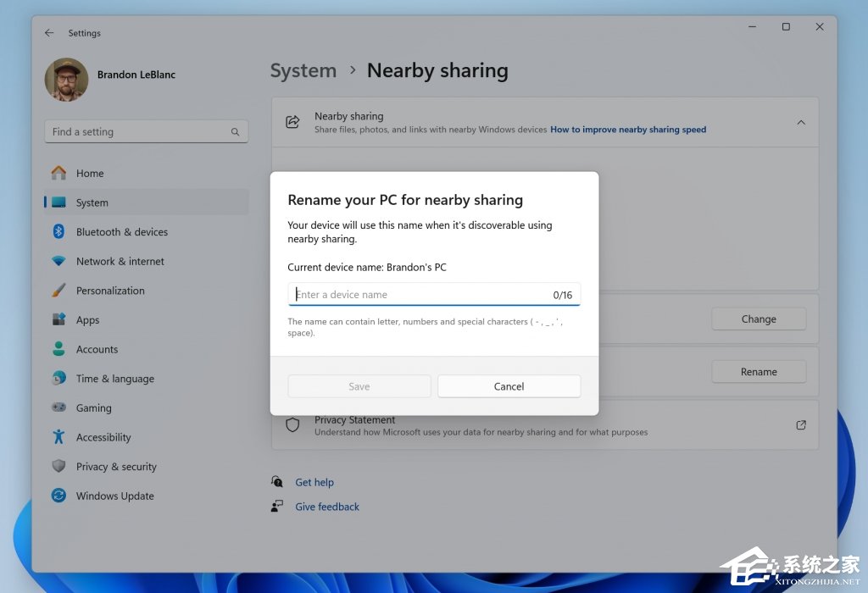The height and width of the screenshot is (593, 868).
Task: Click the Save button in rename dialog
Action: [359, 386]
